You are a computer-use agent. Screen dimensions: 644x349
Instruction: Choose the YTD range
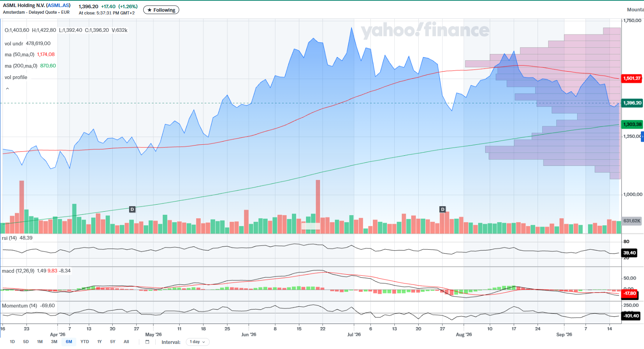85,342
